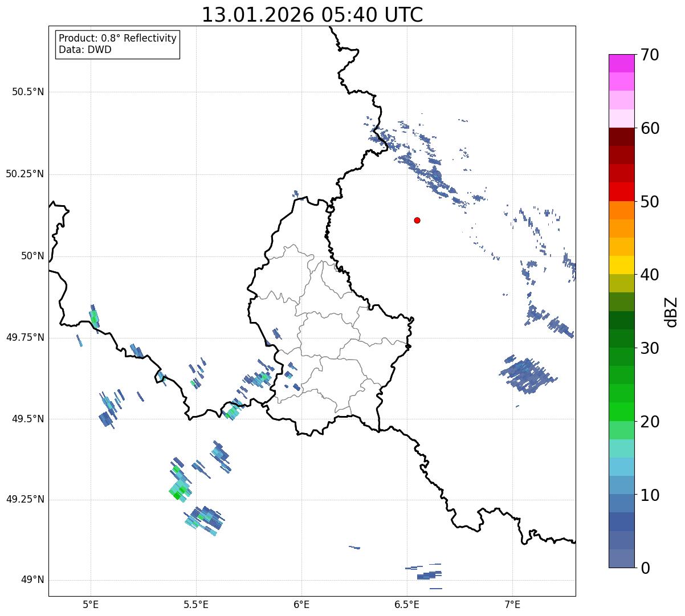This screenshot has width=685, height=616.
Task: Click the 49.25°N latitude label
Action: pos(25,499)
